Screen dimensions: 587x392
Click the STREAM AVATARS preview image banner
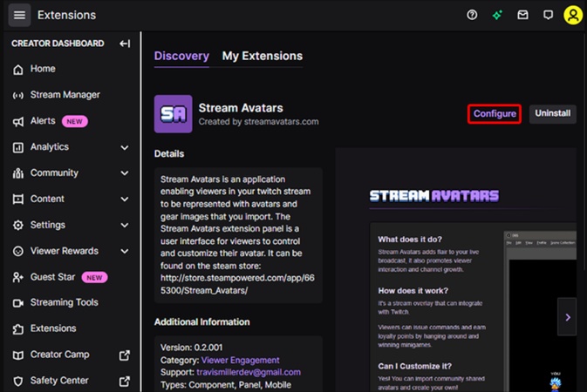[x=434, y=196]
